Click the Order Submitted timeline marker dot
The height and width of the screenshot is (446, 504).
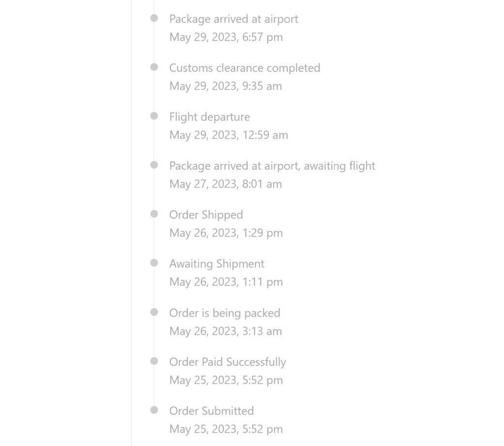click(x=154, y=410)
